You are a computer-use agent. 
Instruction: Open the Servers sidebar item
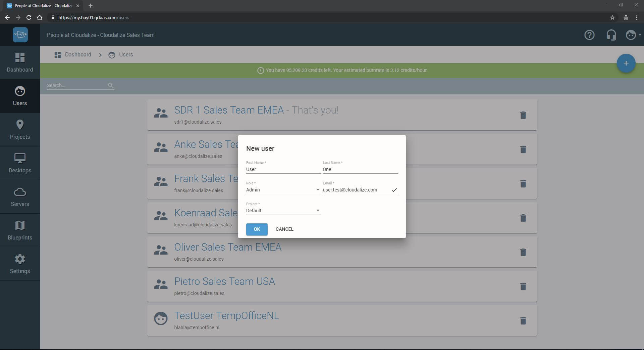pyautogui.click(x=20, y=196)
